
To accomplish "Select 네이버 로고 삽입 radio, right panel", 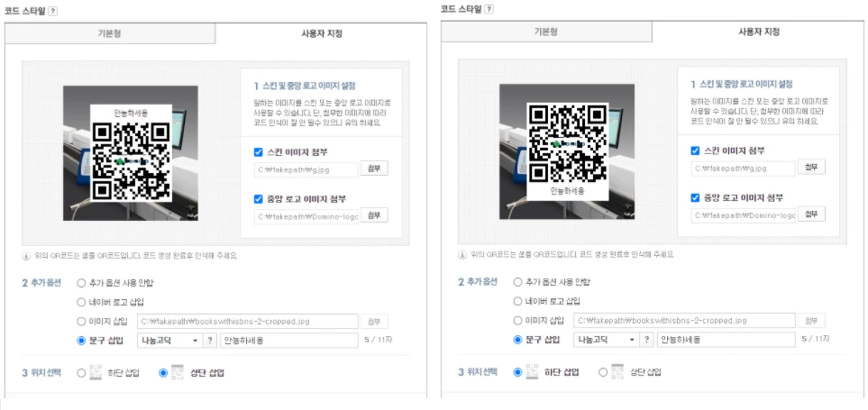I will (x=518, y=301).
